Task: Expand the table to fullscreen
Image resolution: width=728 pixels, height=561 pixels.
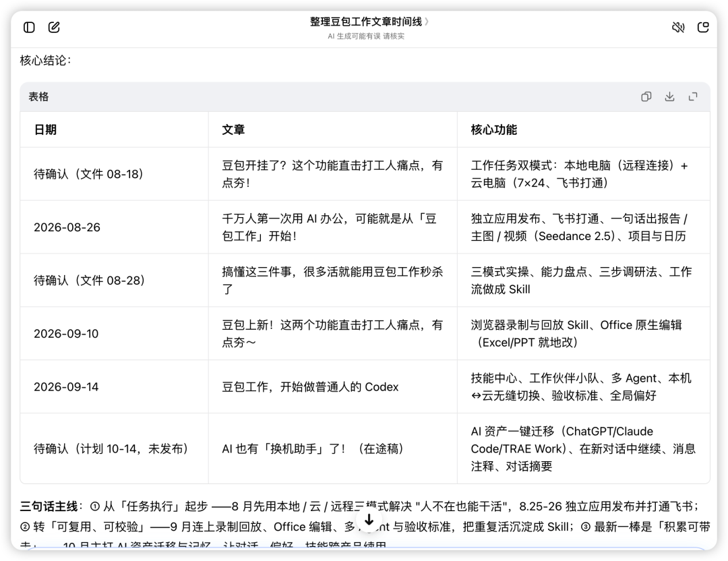Action: point(693,96)
